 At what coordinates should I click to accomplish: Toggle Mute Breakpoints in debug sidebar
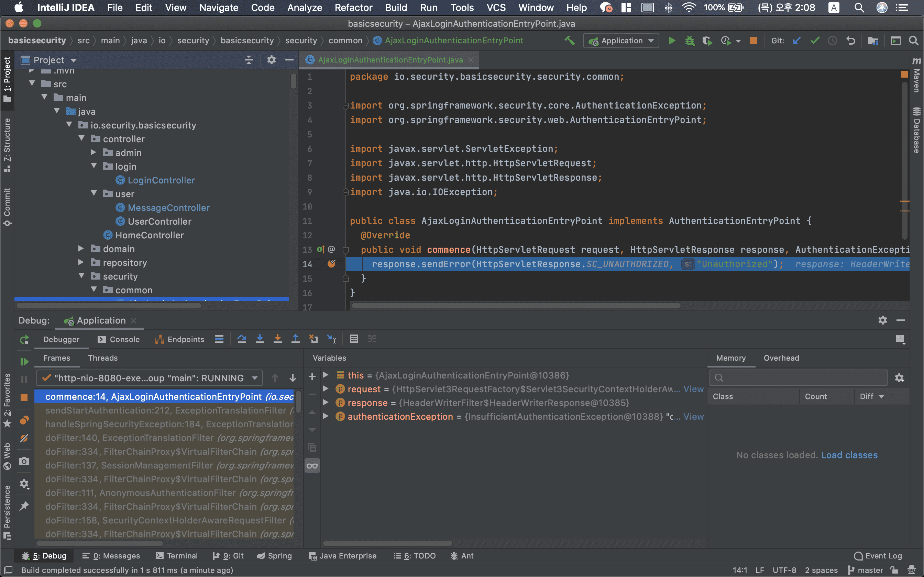point(24,438)
